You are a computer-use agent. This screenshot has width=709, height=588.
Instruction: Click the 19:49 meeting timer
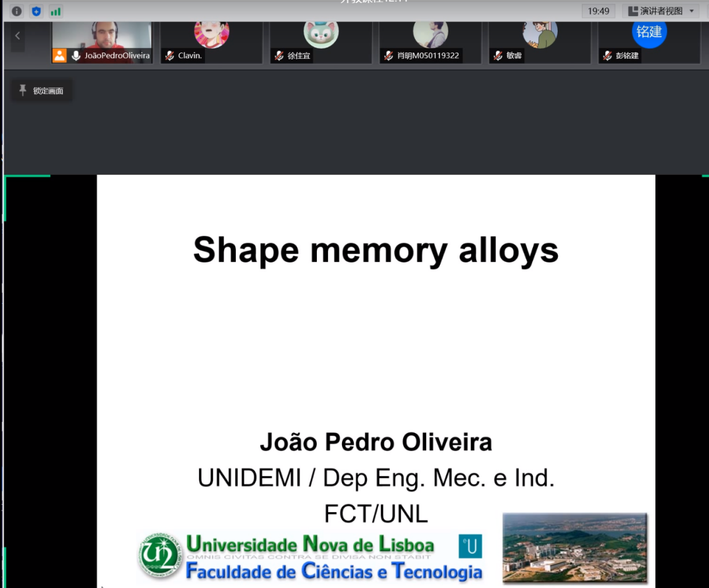coord(598,11)
